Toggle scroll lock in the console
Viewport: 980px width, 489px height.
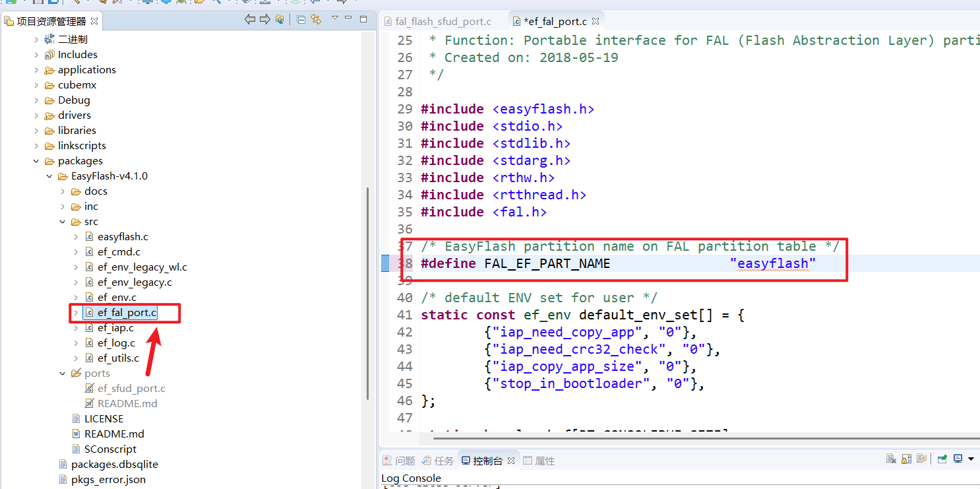pyautogui.click(x=907, y=459)
